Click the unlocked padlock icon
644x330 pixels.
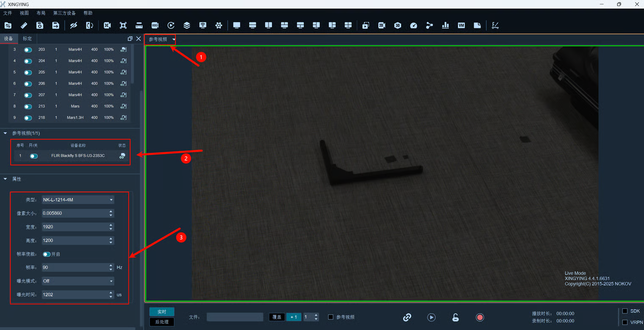[x=455, y=317]
